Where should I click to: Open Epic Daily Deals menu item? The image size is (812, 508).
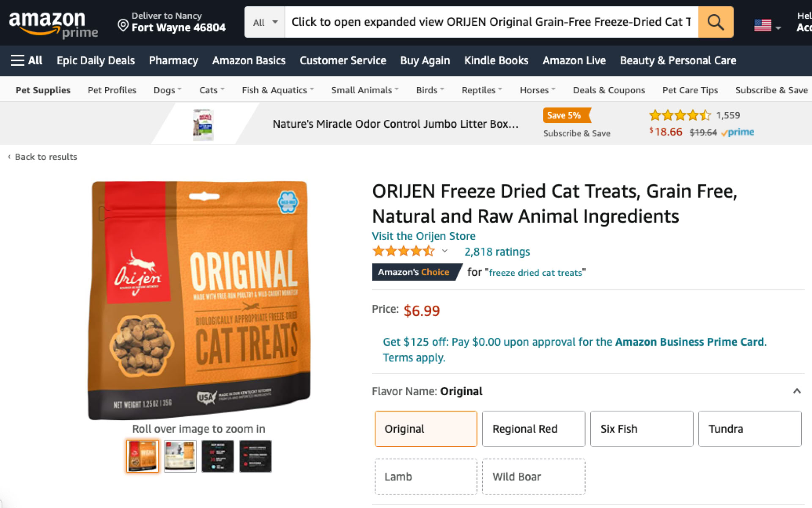(96, 61)
